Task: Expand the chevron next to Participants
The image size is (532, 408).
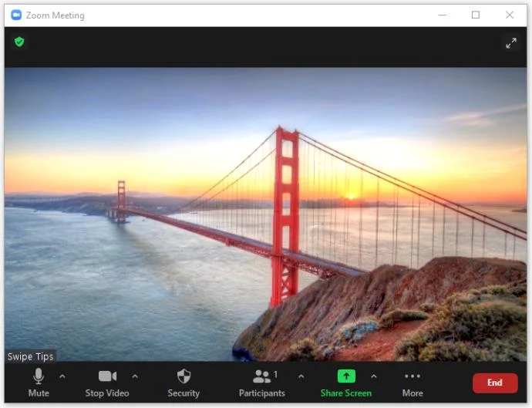Action: point(301,376)
